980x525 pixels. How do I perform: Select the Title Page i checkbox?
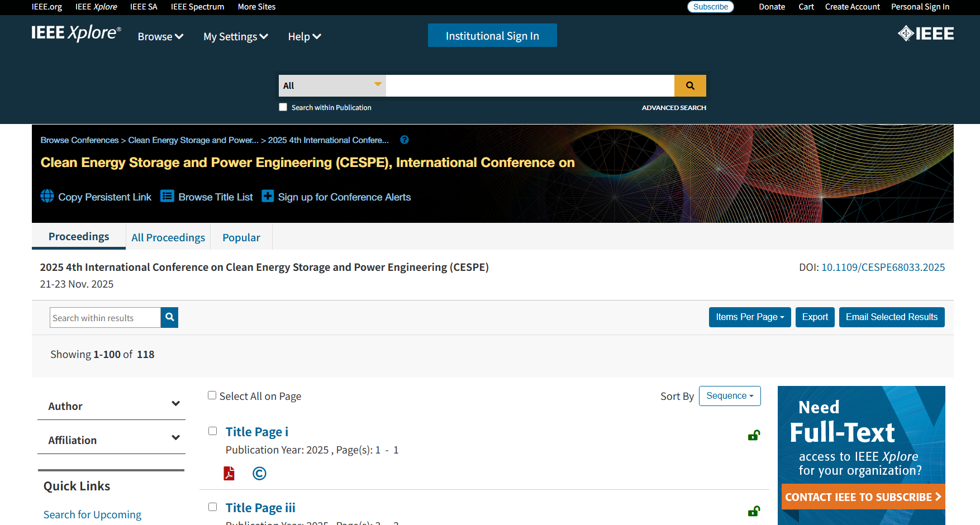pyautogui.click(x=213, y=431)
